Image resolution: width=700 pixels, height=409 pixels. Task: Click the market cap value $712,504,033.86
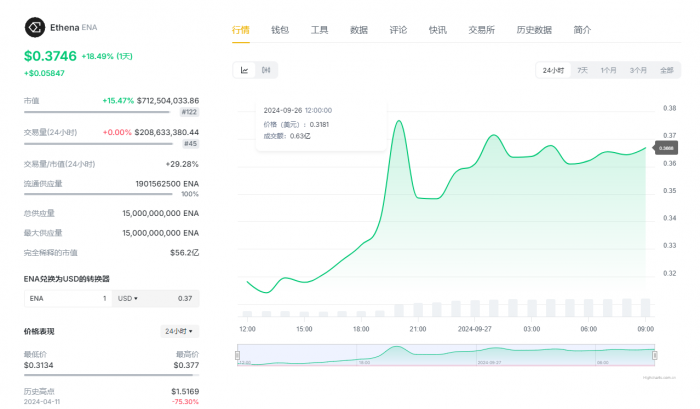(168, 100)
